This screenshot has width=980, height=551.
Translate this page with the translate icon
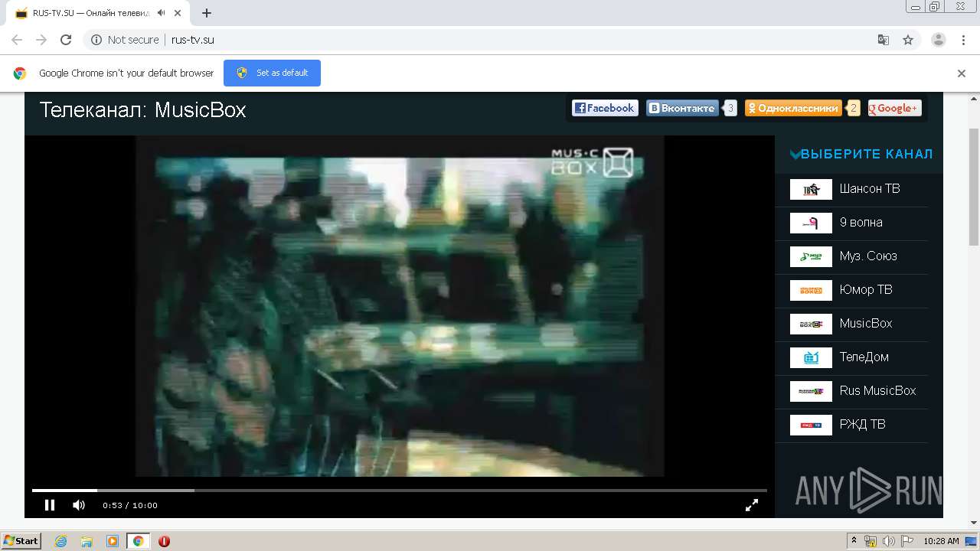883,40
